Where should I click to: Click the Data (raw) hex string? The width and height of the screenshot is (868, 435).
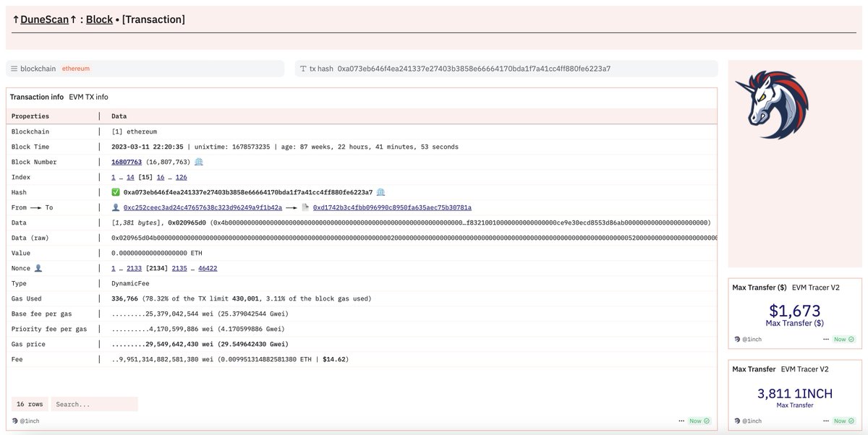click(414, 238)
